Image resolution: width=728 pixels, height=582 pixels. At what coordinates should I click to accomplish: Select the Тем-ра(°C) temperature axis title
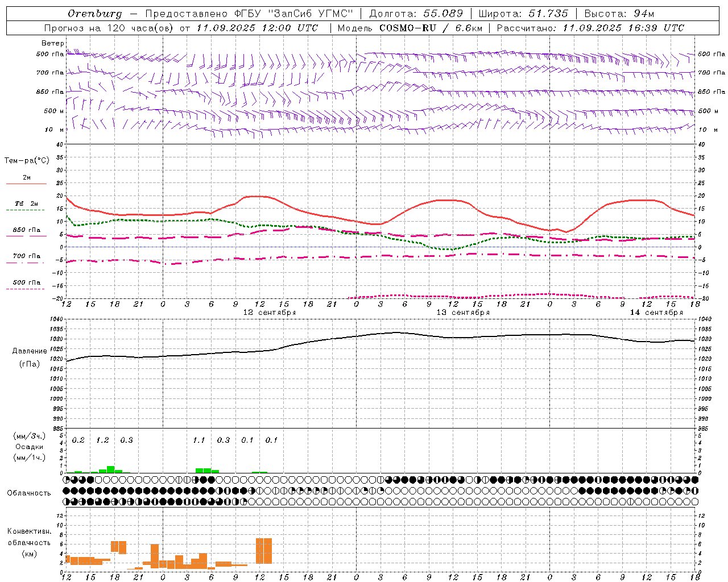click(27, 161)
